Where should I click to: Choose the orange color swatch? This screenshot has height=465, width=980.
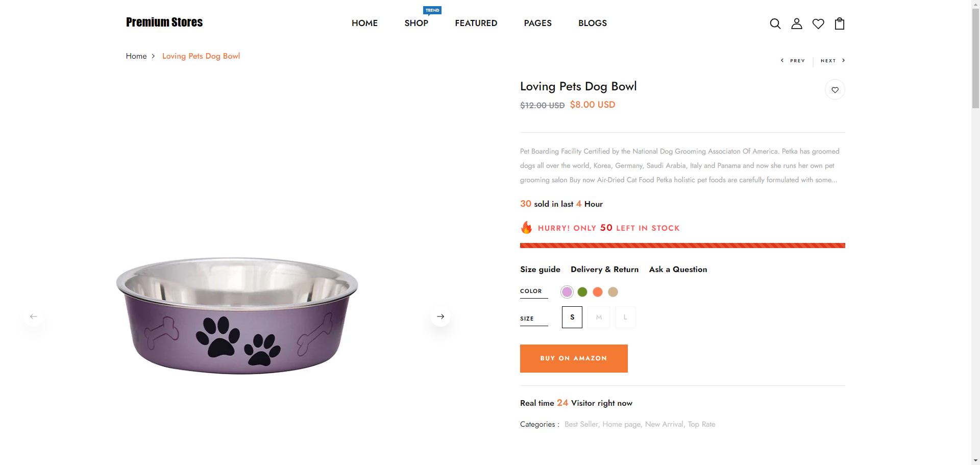coord(598,292)
